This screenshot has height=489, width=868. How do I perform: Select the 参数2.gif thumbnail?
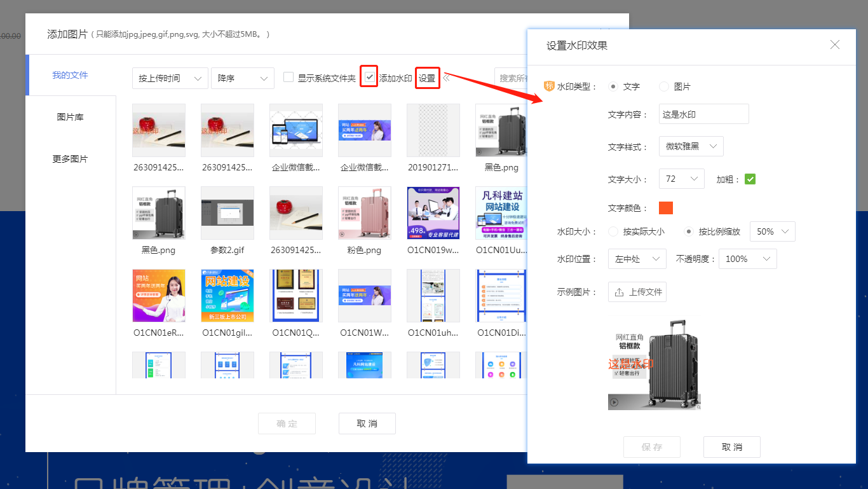[x=227, y=213]
